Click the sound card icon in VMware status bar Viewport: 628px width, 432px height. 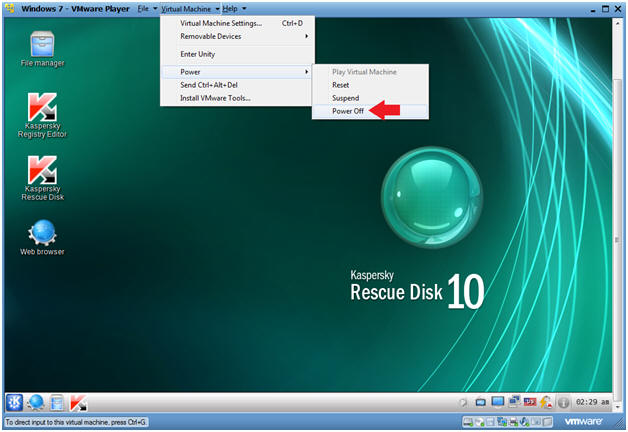524,422
